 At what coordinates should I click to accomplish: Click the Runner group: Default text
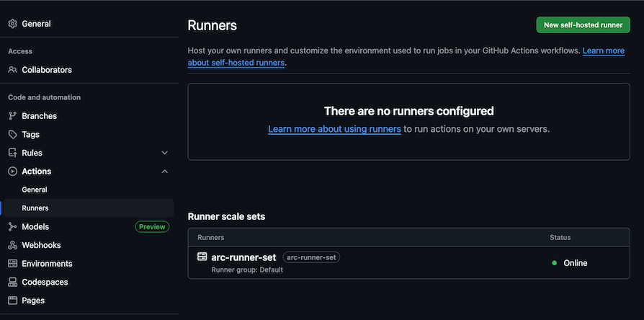[247, 270]
